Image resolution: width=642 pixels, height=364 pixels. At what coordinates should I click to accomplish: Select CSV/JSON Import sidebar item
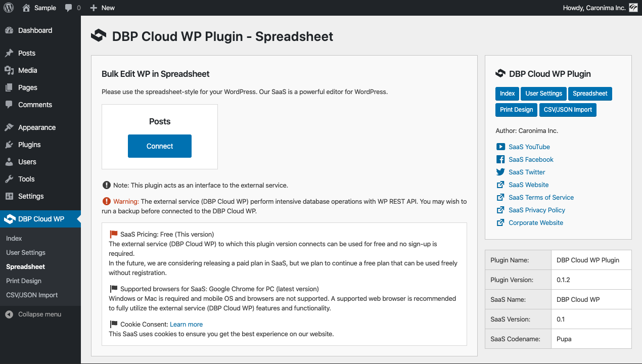point(32,295)
